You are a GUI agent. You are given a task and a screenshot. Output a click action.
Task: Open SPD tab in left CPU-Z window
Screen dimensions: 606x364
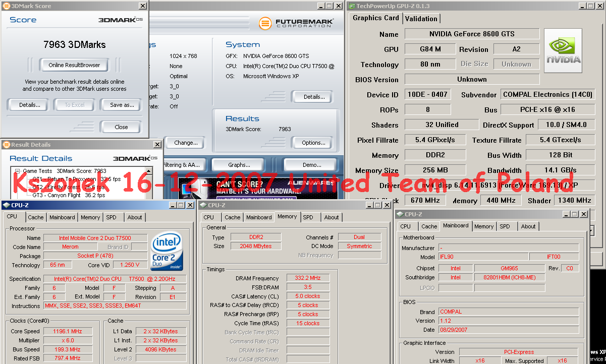click(x=112, y=217)
